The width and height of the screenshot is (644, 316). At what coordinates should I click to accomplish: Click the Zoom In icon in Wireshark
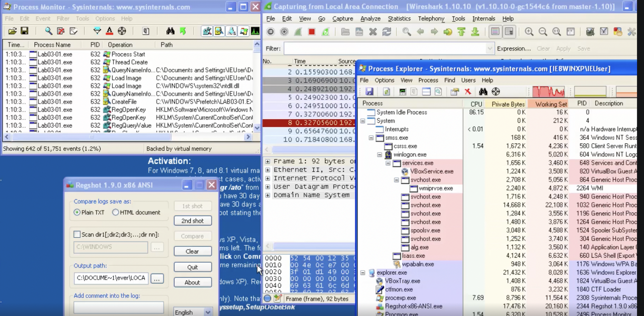click(529, 32)
